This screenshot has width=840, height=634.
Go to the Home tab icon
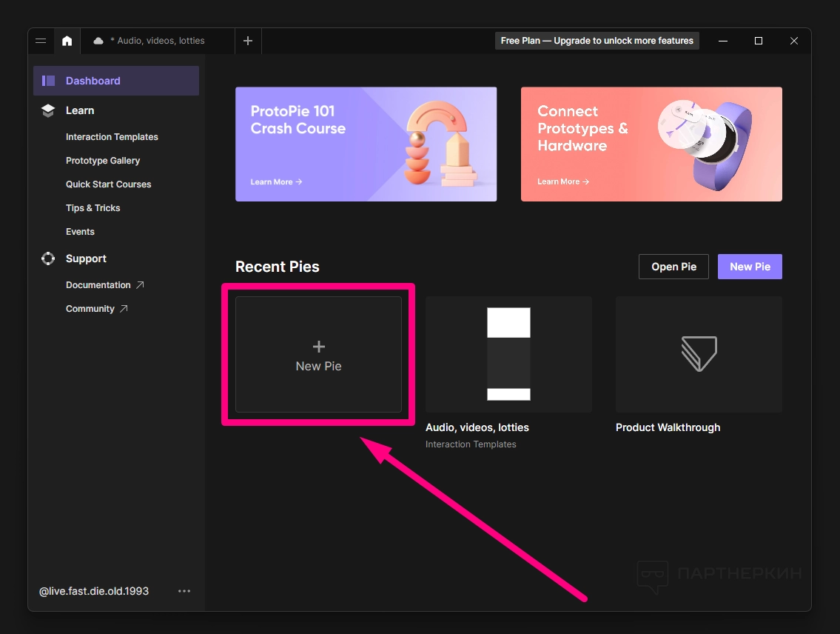point(67,41)
